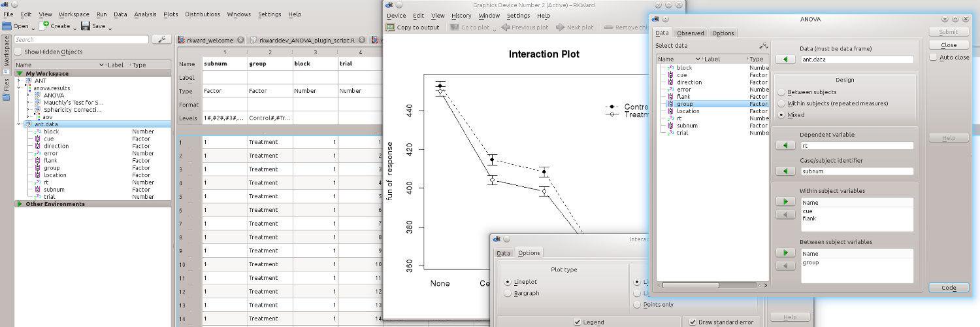The height and width of the screenshot is (327, 980).
Task: Toggle Show Hidden Objects checkbox
Action: [x=18, y=52]
